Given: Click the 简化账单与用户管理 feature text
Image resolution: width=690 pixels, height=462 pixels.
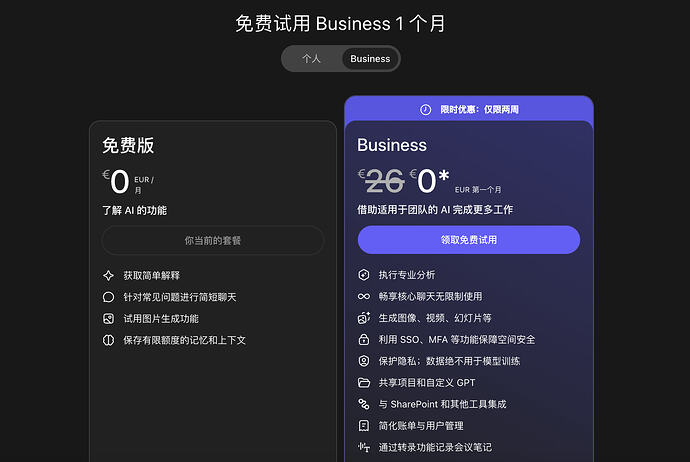Looking at the screenshot, I should tap(421, 425).
